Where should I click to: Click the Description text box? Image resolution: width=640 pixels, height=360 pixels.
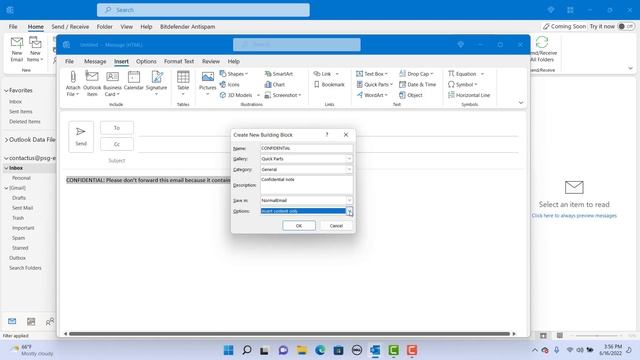307,185
